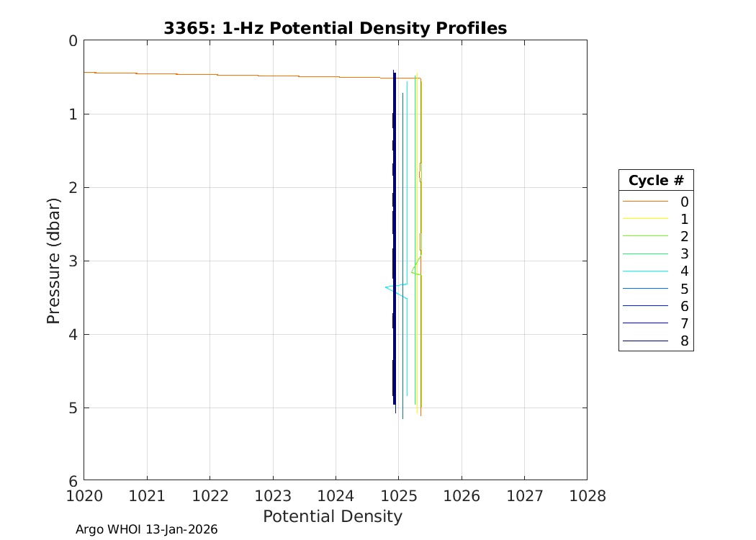Click the "Argo WHOI 13-Jan-2026" footer text
756x540 pixels.
click(x=147, y=530)
